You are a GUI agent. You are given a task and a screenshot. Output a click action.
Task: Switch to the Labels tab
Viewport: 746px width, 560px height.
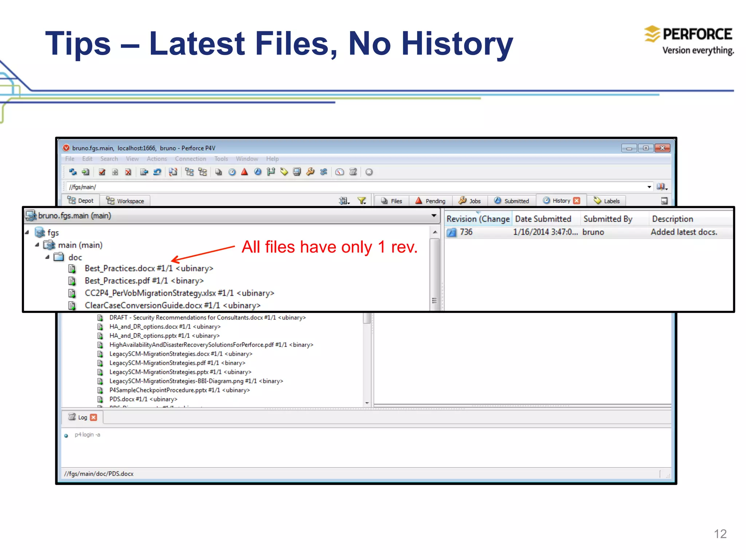click(607, 201)
